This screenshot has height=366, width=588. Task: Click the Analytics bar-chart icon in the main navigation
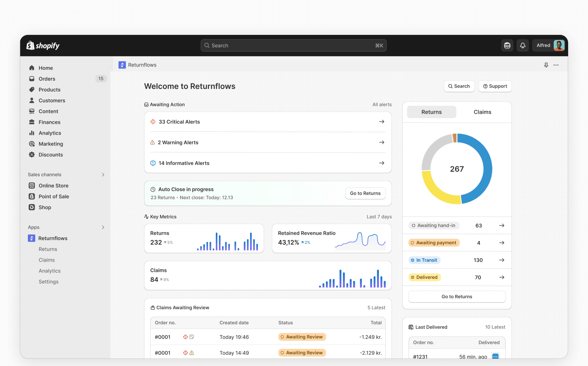coord(32,133)
